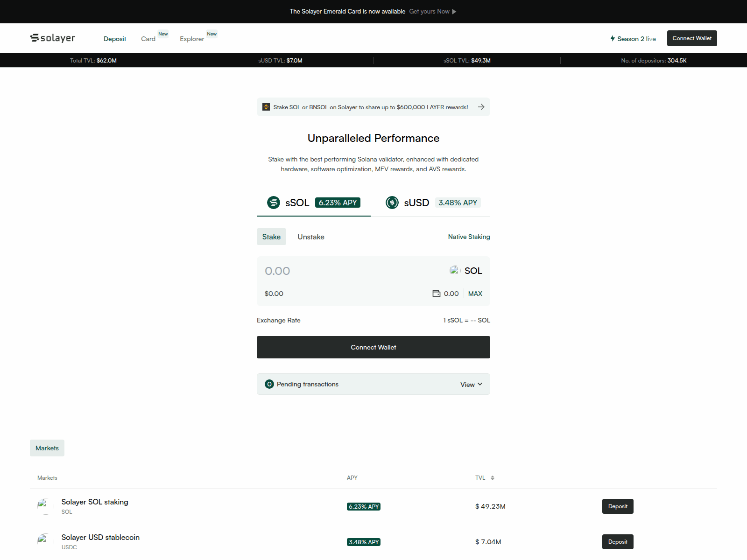This screenshot has width=747, height=560.
Task: Click the Binance icon in the rewards banner
Action: (266, 107)
